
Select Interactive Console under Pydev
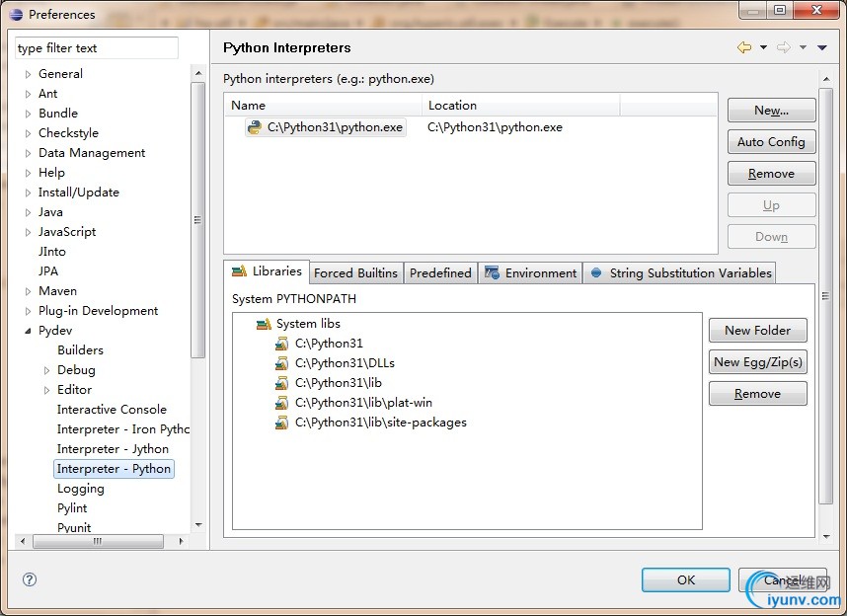(x=112, y=410)
